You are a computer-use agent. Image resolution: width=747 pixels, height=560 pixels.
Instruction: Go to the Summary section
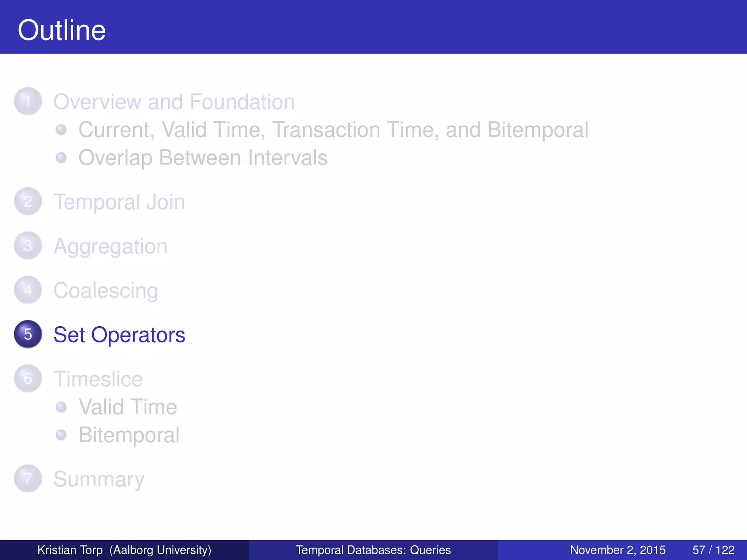pos(99,479)
